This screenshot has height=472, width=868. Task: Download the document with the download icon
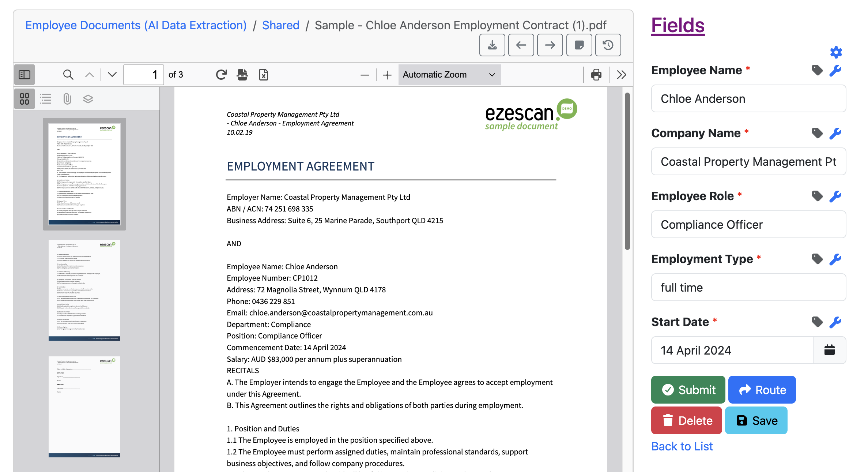tap(492, 45)
